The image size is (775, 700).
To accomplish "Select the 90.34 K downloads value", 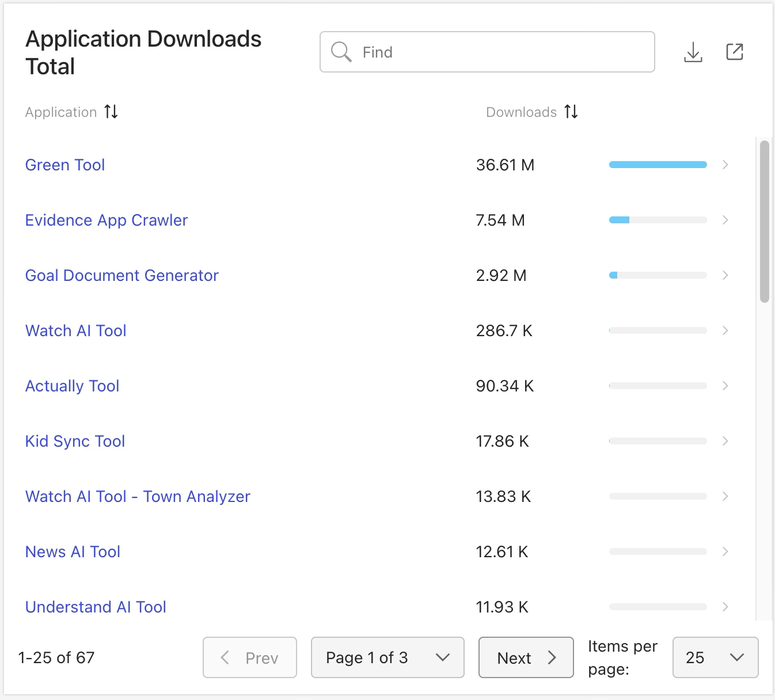I will click(505, 386).
